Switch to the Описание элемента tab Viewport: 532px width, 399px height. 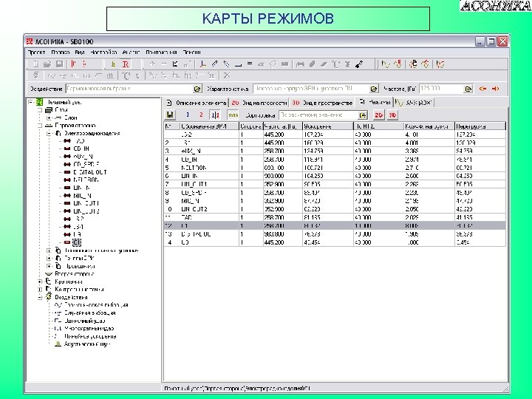tap(196, 103)
